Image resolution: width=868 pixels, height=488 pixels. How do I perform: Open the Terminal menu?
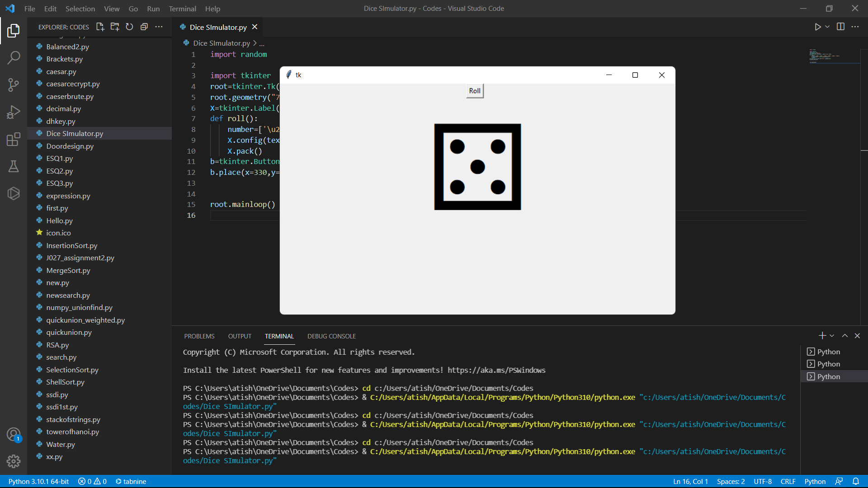click(182, 9)
